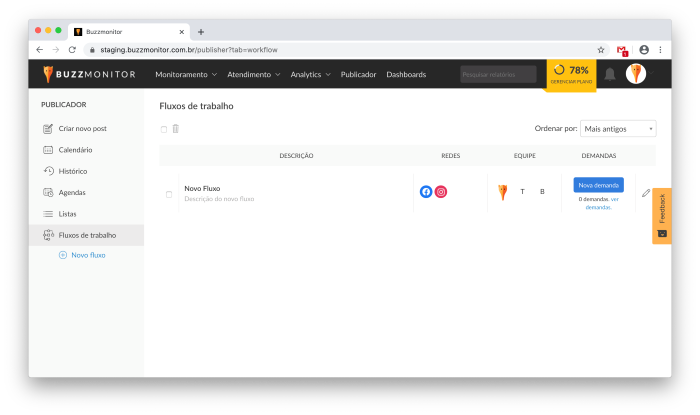Click the Buzzmonitor logo
This screenshot has height=415, width=700.
click(90, 74)
